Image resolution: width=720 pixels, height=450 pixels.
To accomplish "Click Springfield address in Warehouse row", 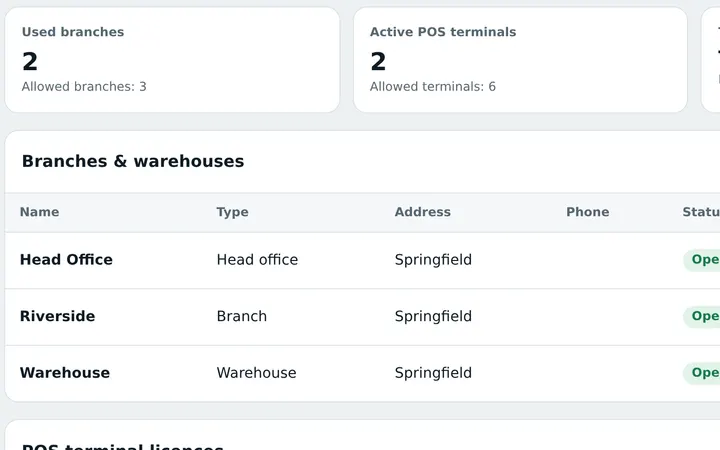I will tap(433, 372).
